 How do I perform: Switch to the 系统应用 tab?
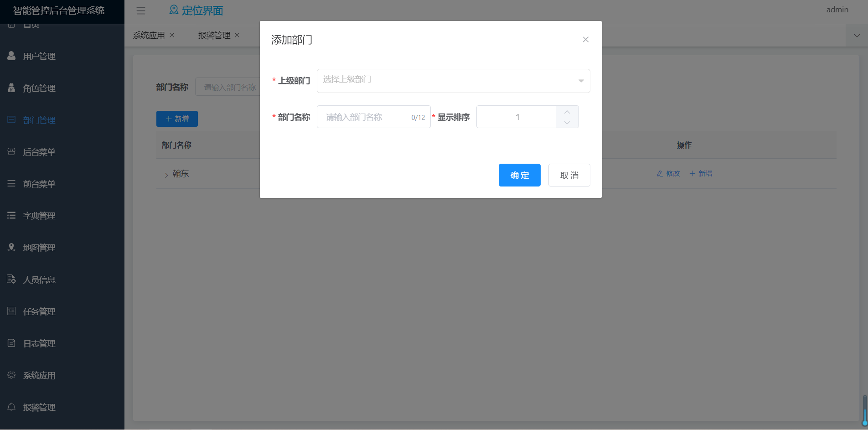point(149,36)
